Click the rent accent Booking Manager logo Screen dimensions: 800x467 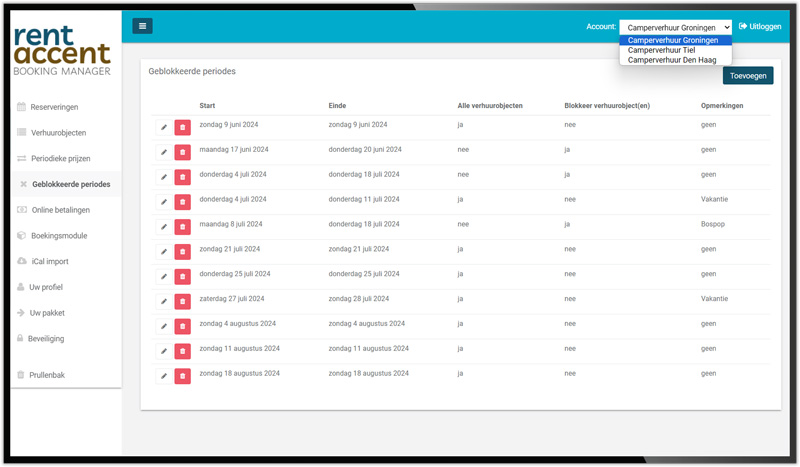pyautogui.click(x=62, y=51)
